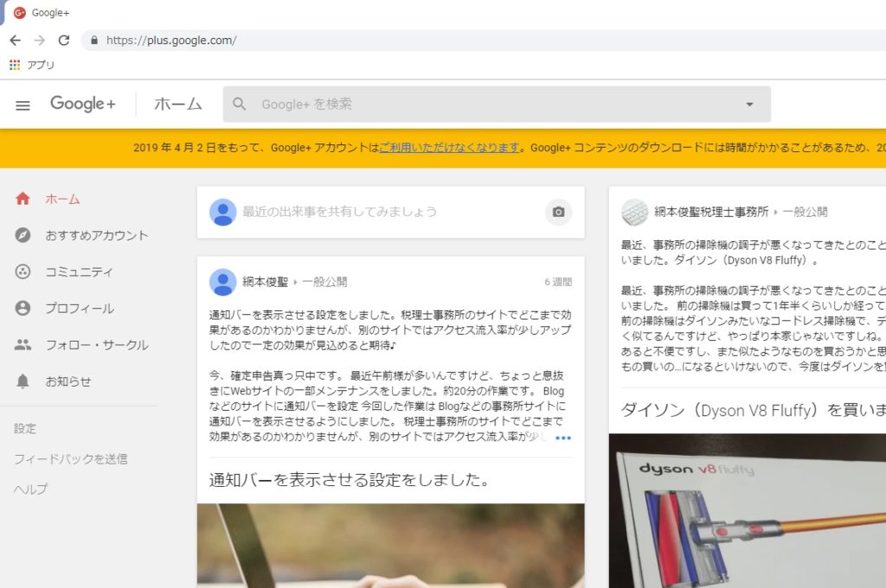Image resolution: width=886 pixels, height=588 pixels.
Task: Expand the search options dropdown arrow
Action: (749, 105)
